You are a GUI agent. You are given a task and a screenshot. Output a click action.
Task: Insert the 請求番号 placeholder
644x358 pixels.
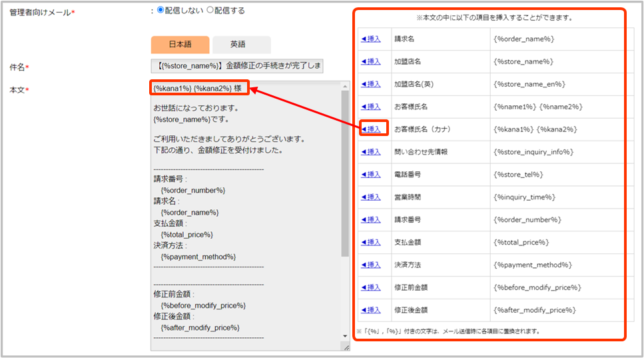pos(371,220)
